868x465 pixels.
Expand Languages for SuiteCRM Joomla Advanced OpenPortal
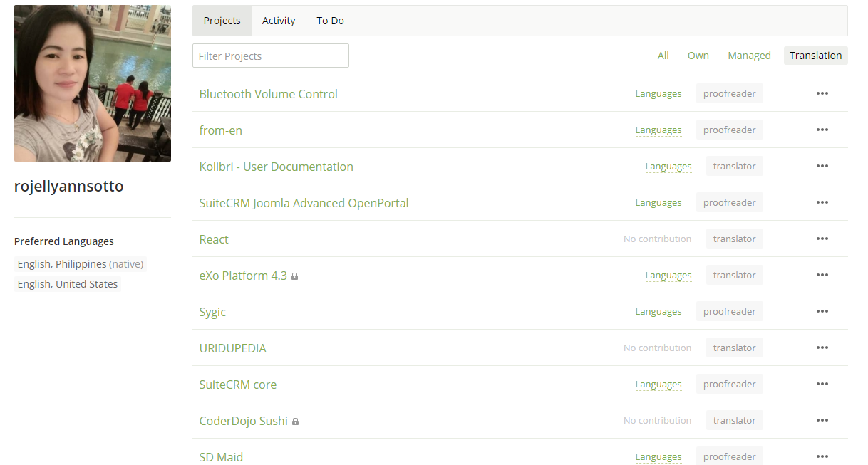658,203
